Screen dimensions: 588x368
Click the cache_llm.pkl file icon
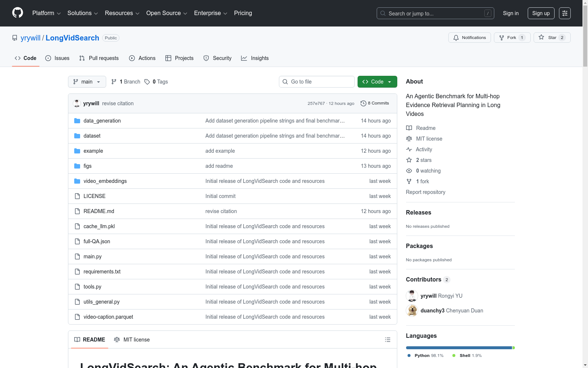tap(77, 226)
